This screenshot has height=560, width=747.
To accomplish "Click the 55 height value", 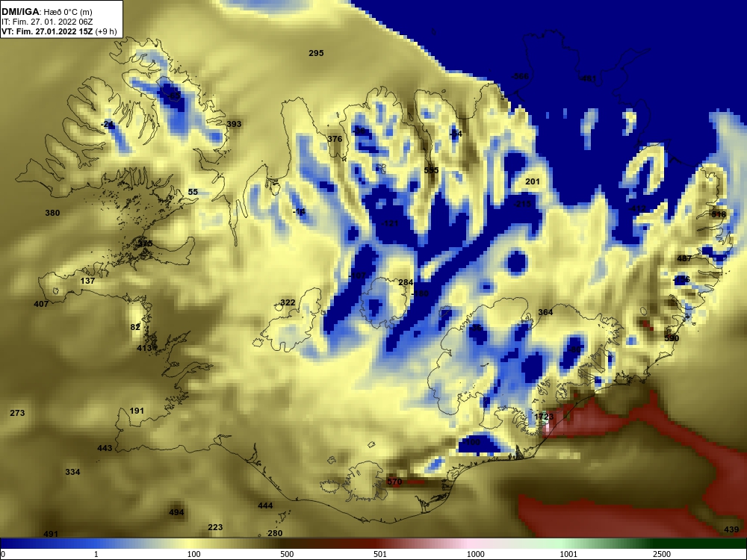I will [x=193, y=192].
